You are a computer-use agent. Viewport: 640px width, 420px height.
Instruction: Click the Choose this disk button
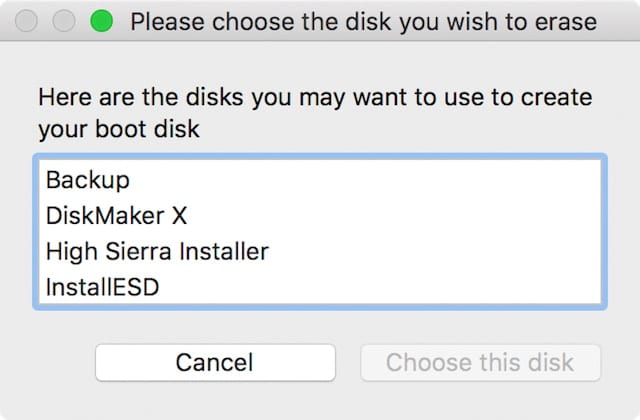tap(480, 362)
